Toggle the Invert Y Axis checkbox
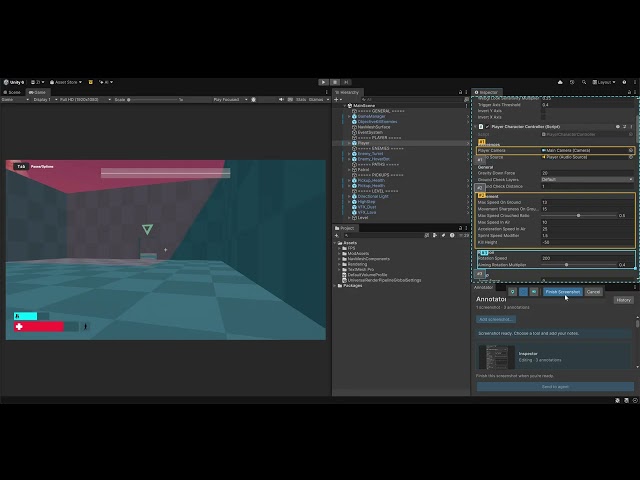640x480 pixels. [543, 111]
